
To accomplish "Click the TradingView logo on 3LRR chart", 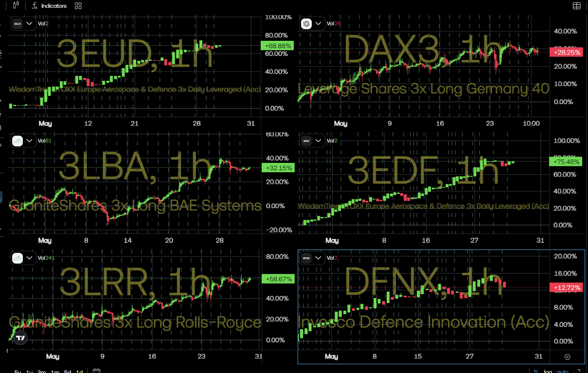I will coord(20,338).
